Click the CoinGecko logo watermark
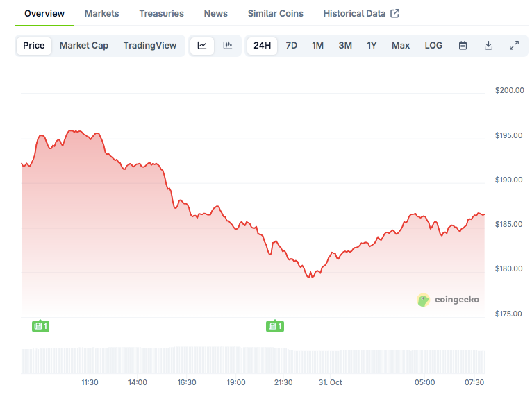This screenshot has height=401, width=532. point(448,300)
